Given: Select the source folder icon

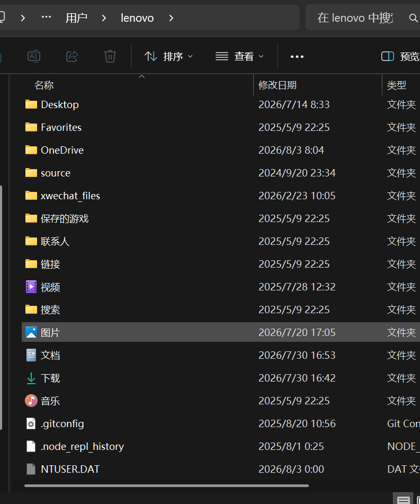Looking at the screenshot, I should point(31,173).
